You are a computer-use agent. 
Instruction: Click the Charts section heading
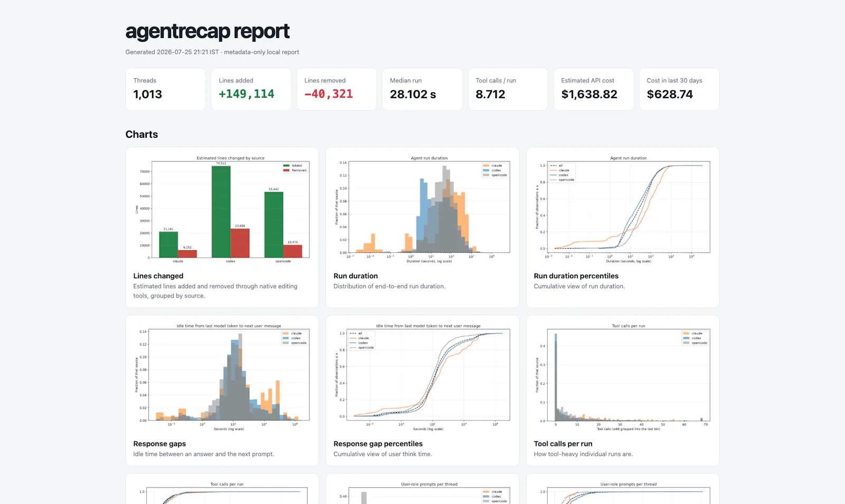coord(142,135)
